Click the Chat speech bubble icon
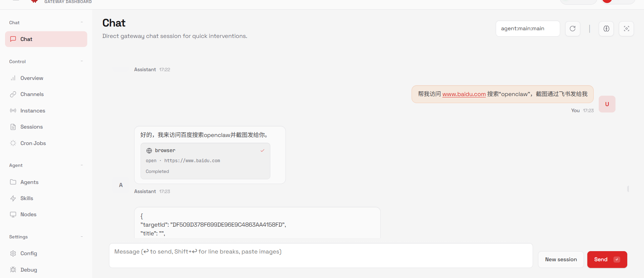 pyautogui.click(x=13, y=39)
